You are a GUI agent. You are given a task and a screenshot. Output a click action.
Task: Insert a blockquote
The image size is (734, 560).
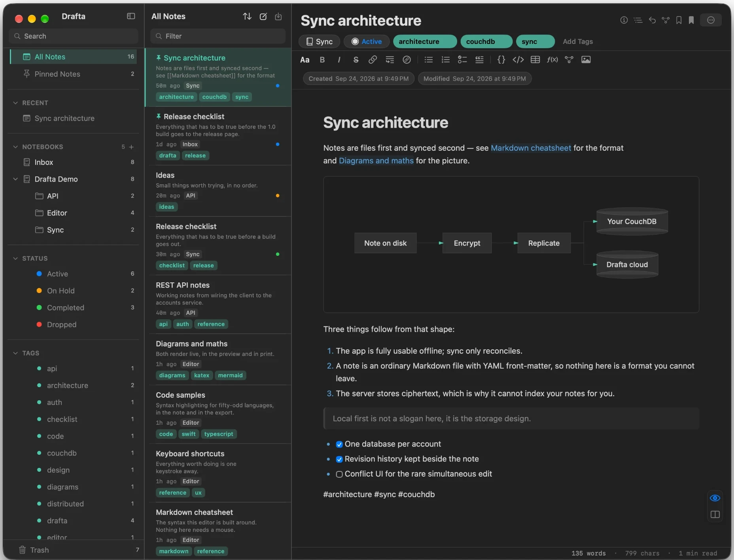479,60
